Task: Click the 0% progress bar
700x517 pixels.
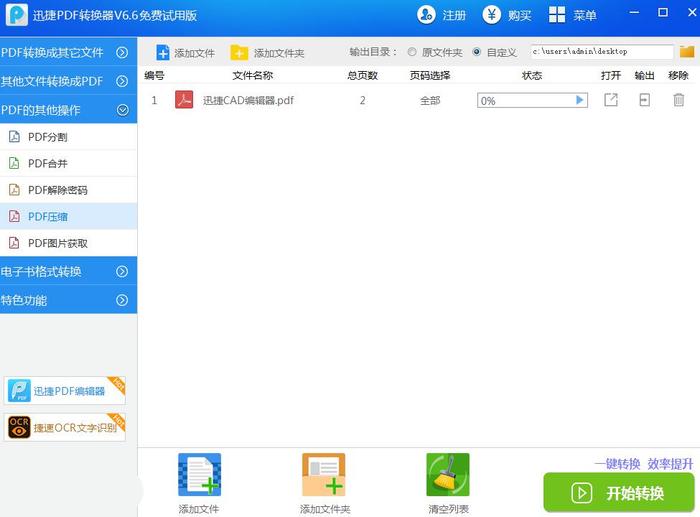Action: [532, 100]
